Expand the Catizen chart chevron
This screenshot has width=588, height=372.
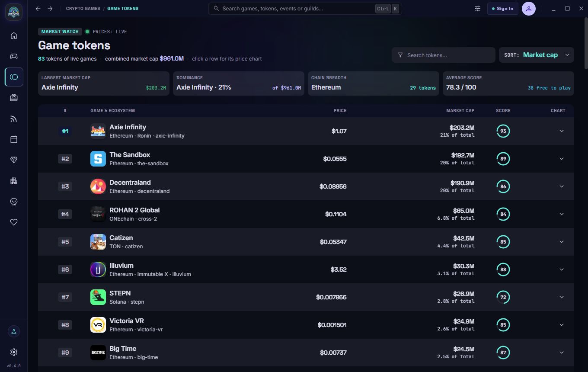(x=562, y=242)
